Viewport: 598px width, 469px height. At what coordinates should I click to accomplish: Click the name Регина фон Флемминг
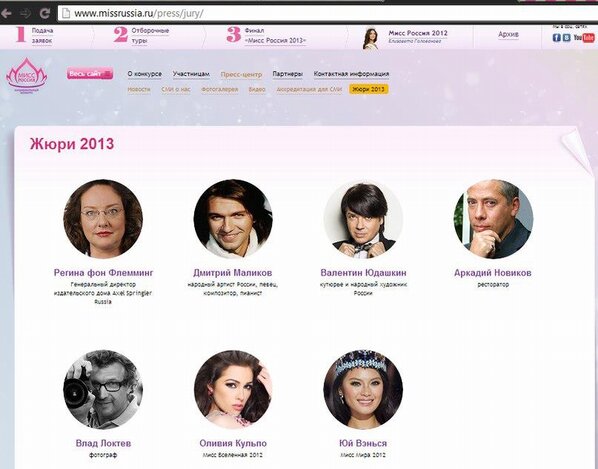[x=103, y=273]
